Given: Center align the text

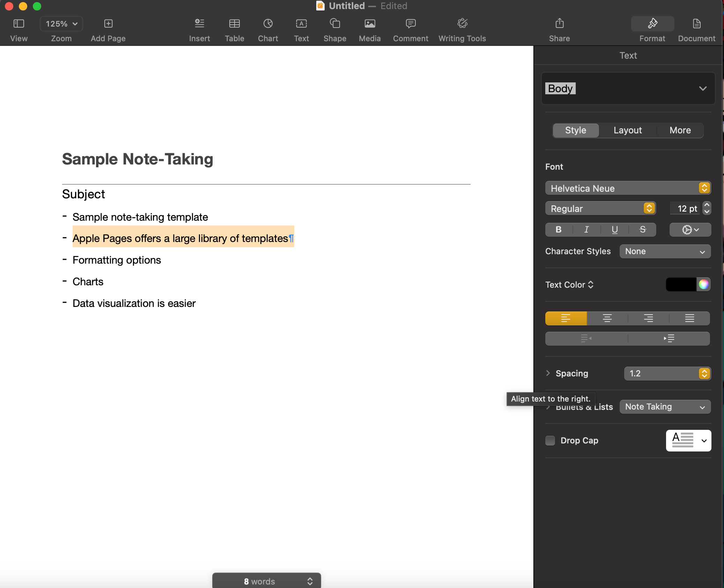Looking at the screenshot, I should click(607, 318).
